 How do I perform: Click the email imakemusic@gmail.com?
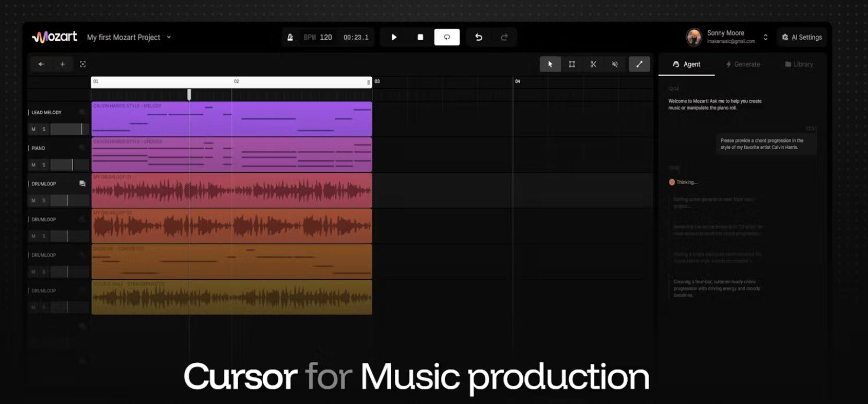[x=731, y=41]
